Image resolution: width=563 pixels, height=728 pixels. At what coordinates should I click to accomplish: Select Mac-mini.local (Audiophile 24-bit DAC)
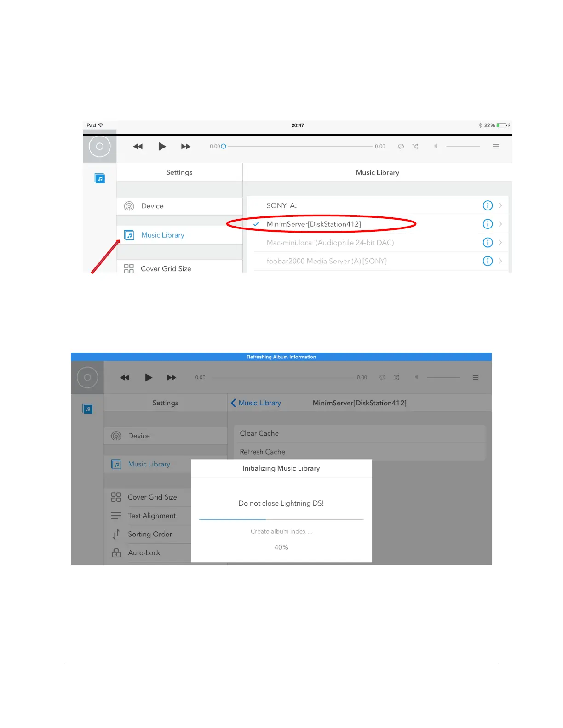coord(378,242)
